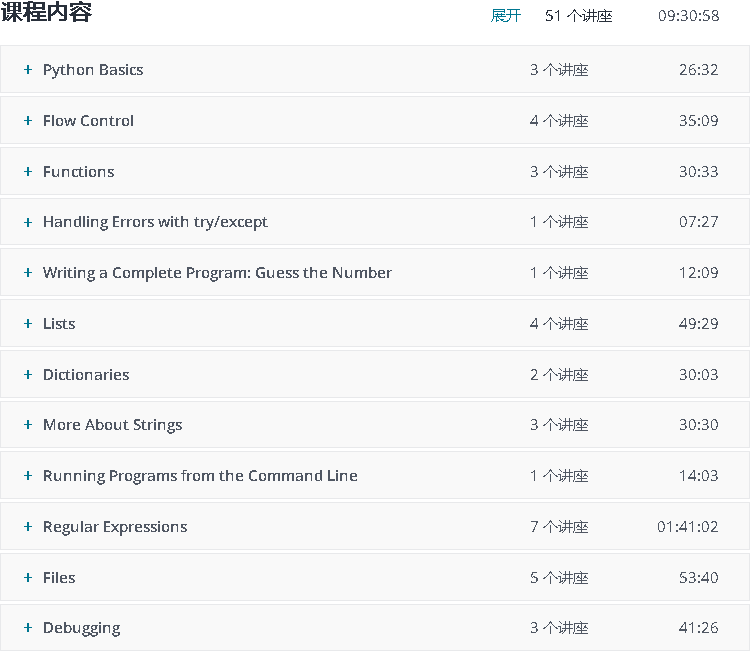Click the plus icon beside Lists
Image resolution: width=752 pixels, height=653 pixels.
click(28, 324)
